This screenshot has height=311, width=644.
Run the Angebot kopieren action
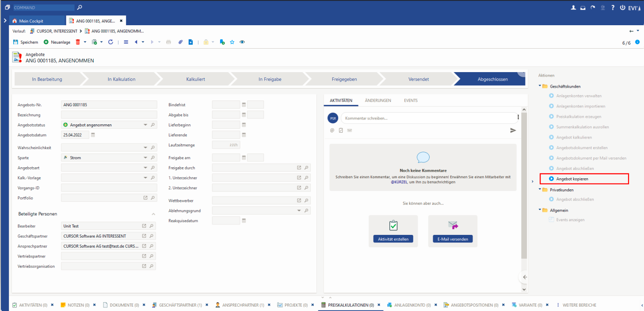[572, 179]
